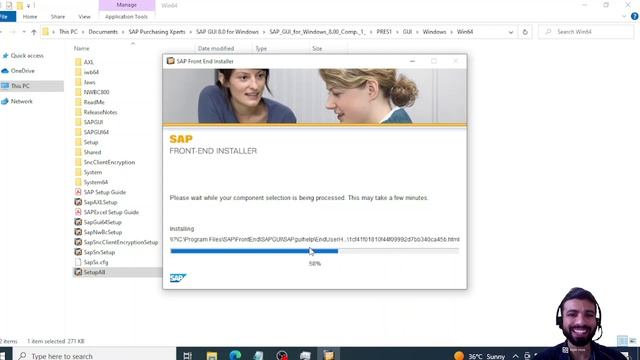Sort files by Size column
The width and height of the screenshot is (640, 360).
[x=317, y=49]
